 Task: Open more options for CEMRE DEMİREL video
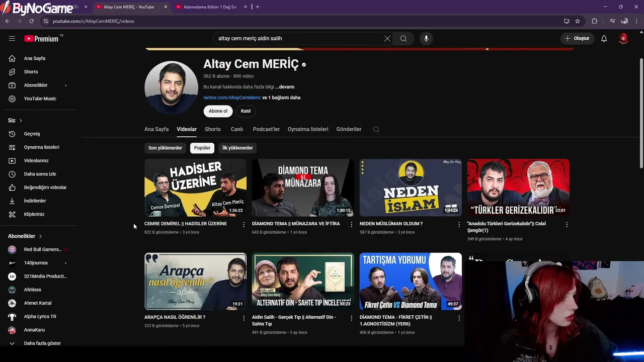[244, 224]
